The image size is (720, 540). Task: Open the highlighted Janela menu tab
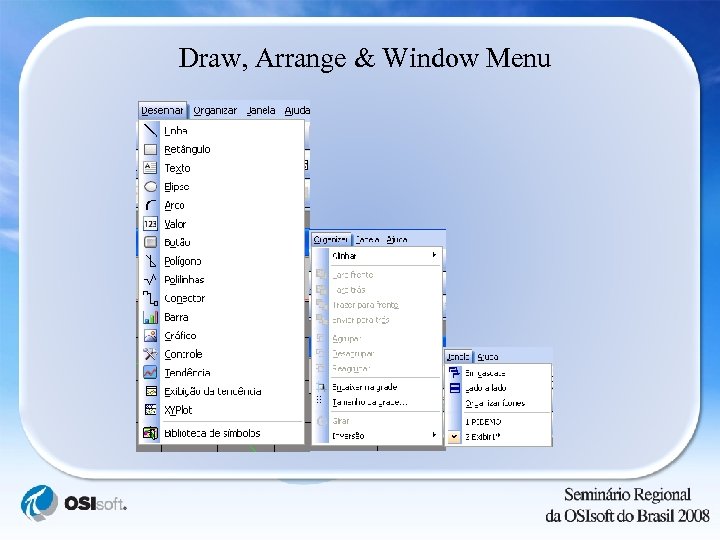click(458, 357)
